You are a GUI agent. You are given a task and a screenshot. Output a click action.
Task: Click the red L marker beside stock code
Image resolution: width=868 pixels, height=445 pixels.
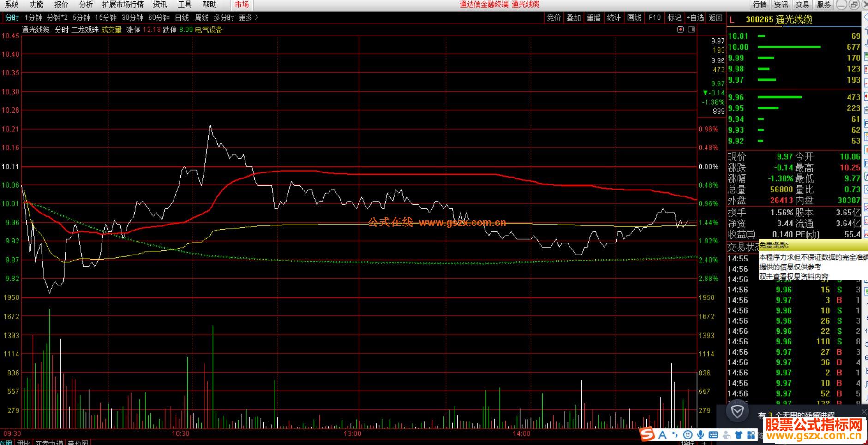coord(732,20)
